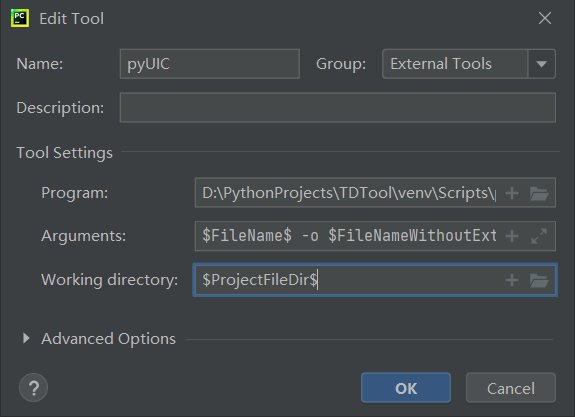Image resolution: width=575 pixels, height=417 pixels.
Task: Select External Tools group combo box text
Action: tap(441, 64)
